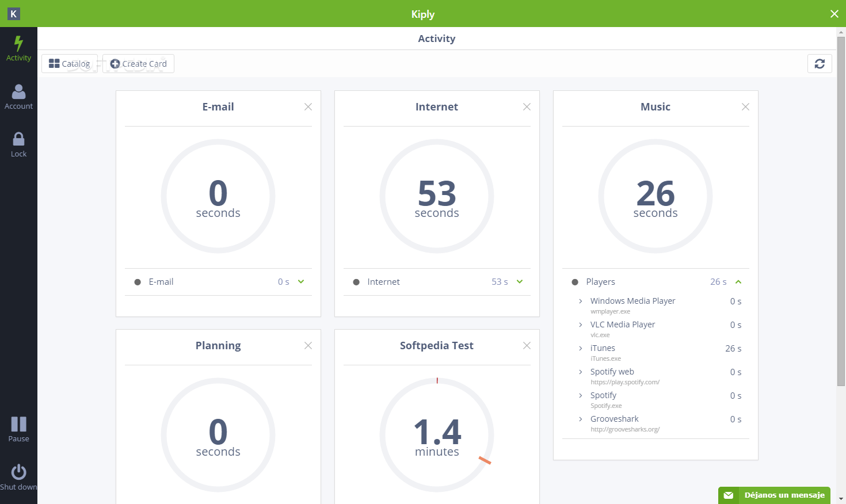Screen dimensions: 846x504
Task: Click the envelope icon on the message banner
Action: tap(729, 495)
